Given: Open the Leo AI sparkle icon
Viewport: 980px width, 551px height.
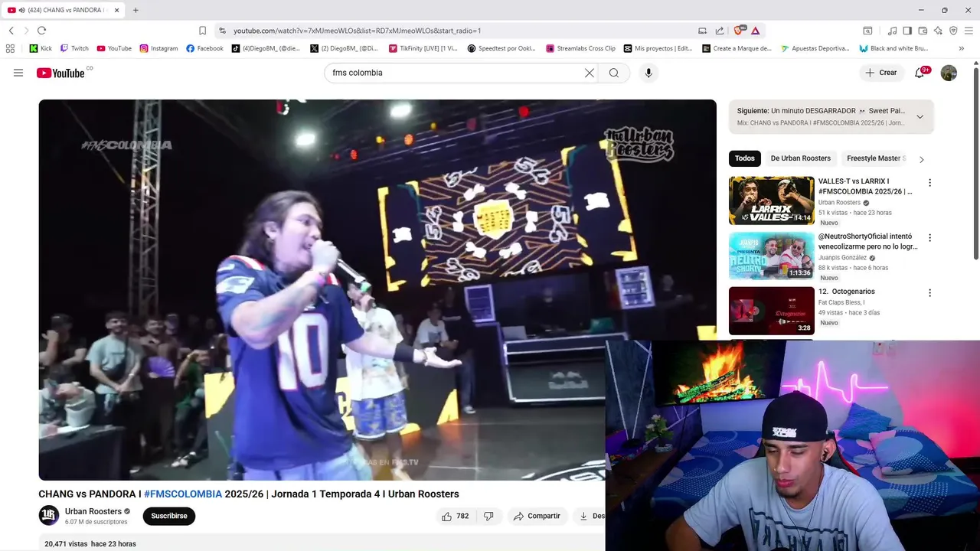Looking at the screenshot, I should [x=938, y=31].
